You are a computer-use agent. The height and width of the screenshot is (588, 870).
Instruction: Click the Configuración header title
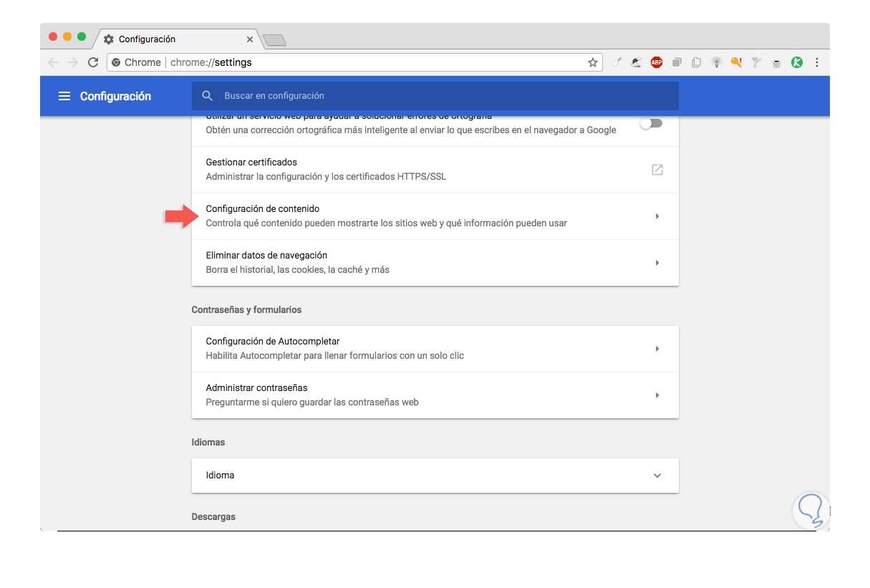(x=115, y=96)
